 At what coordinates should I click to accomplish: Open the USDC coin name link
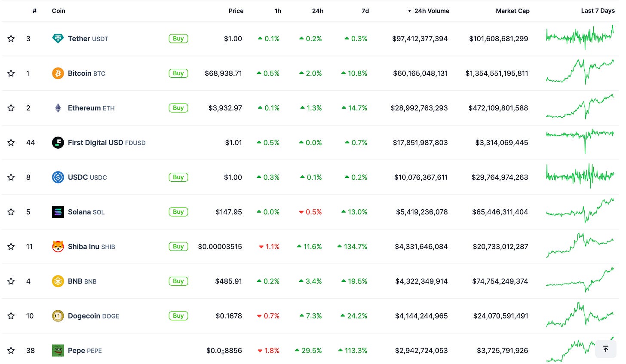87,177
